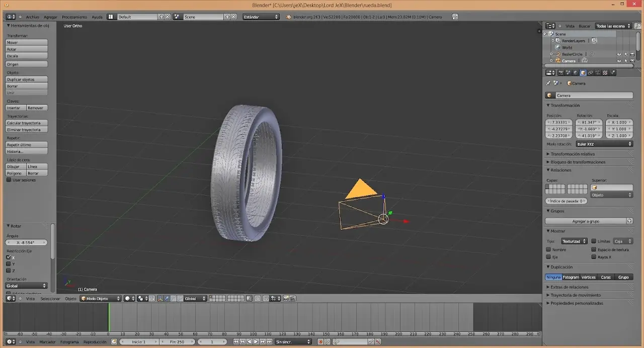This screenshot has height=348, width=644.
Task: Open the Modo Objeto mode dropdown
Action: pos(101,298)
